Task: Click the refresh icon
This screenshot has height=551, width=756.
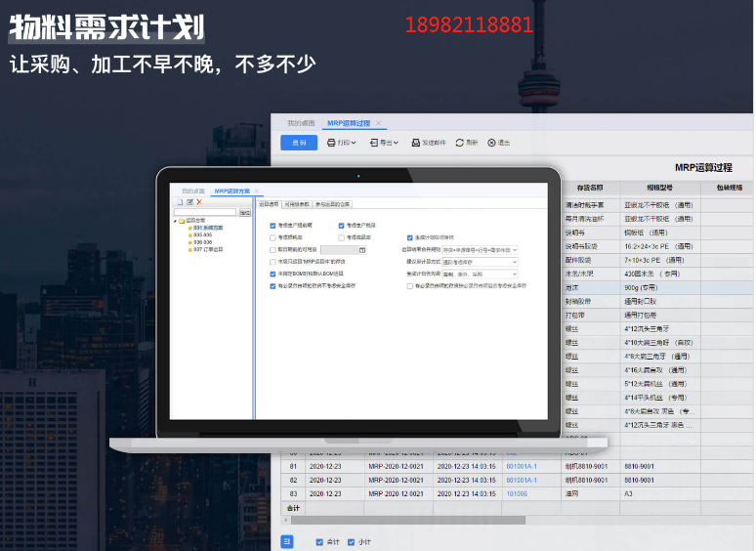Action: click(460, 143)
